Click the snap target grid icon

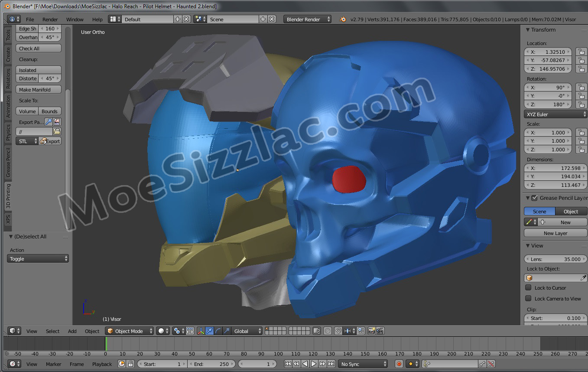pyautogui.click(x=361, y=331)
